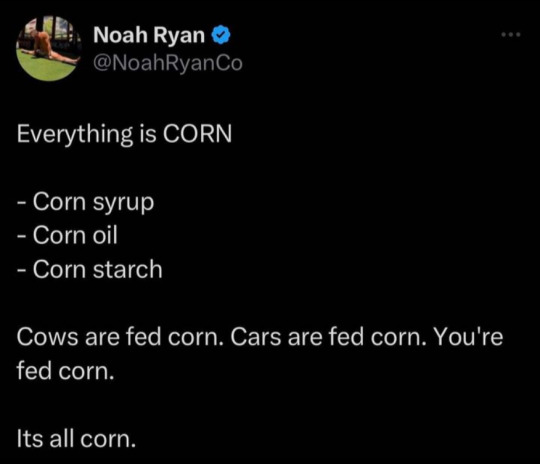Click the capitalized word CORN
This screenshot has width=540, height=464.
(x=198, y=134)
